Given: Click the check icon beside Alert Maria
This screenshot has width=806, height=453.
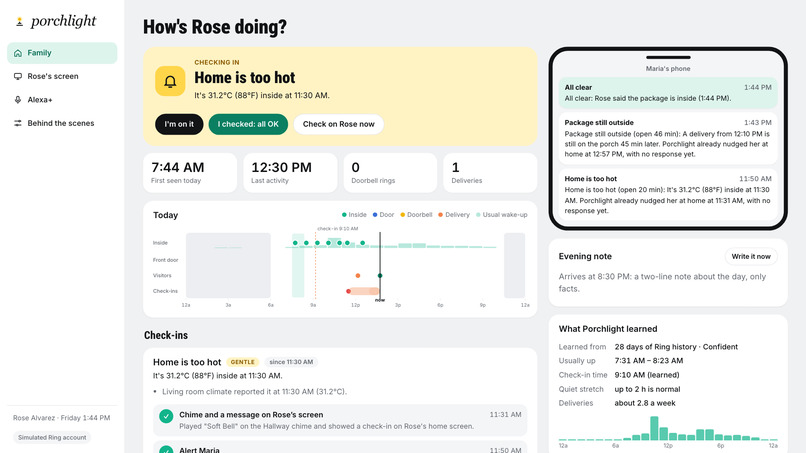Looking at the screenshot, I should (166, 449).
